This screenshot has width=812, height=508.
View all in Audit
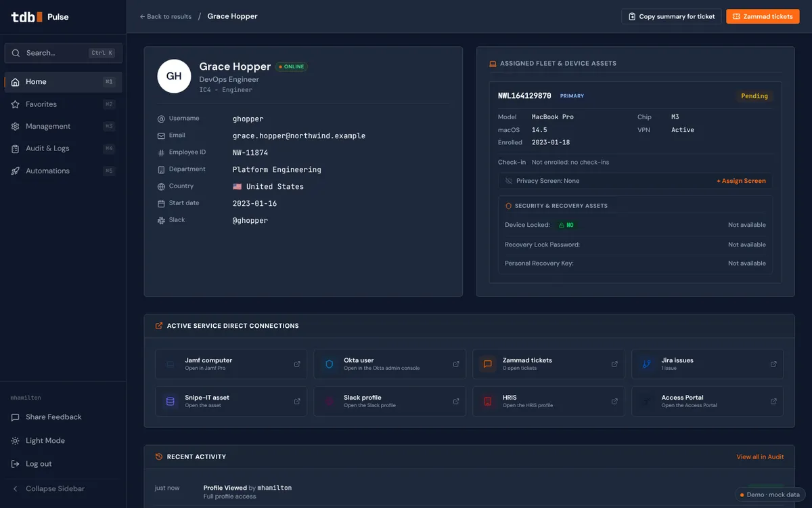point(760,457)
